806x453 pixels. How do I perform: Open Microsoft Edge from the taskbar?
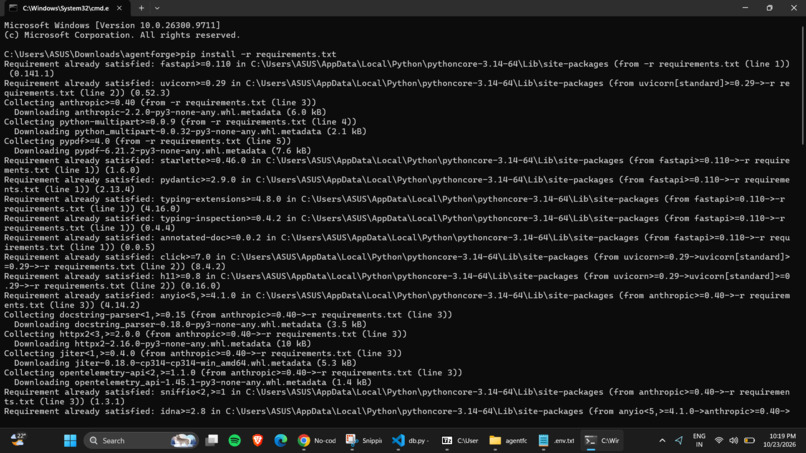tap(281, 441)
